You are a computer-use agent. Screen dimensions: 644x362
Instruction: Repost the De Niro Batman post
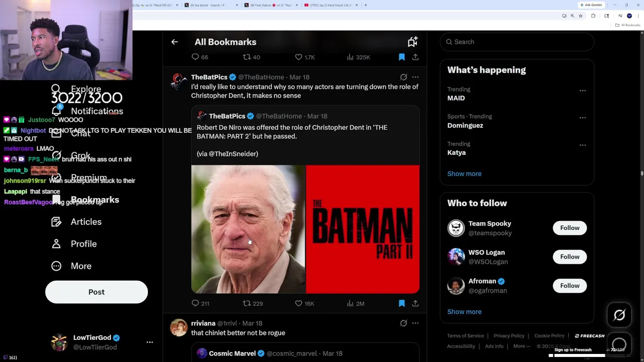coord(253,304)
